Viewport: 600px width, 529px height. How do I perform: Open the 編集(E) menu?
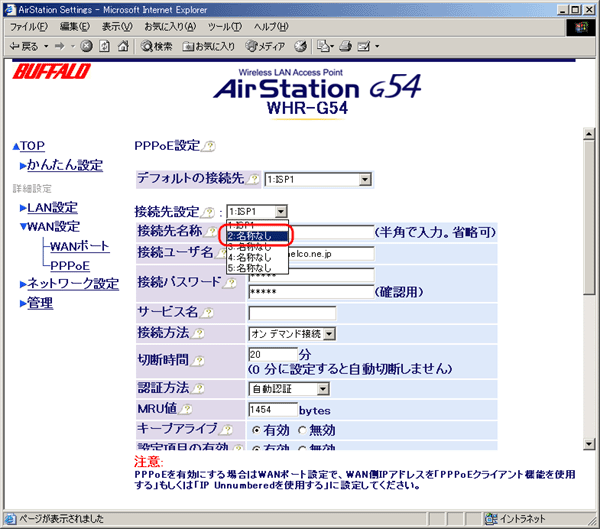(x=75, y=27)
